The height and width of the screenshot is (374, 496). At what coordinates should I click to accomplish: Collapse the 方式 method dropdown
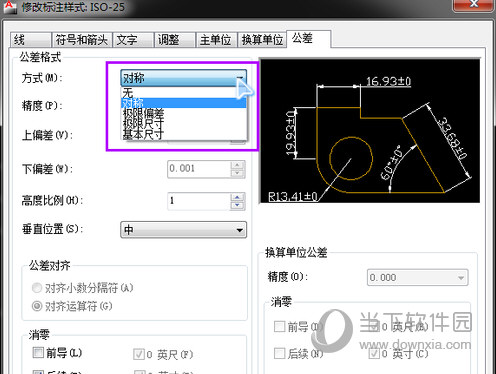(x=183, y=78)
